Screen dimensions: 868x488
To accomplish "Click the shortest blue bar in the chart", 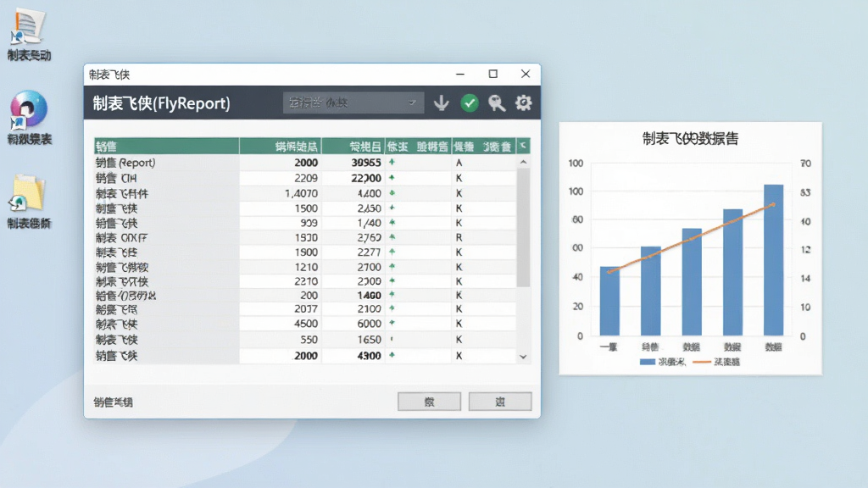I will pos(609,301).
